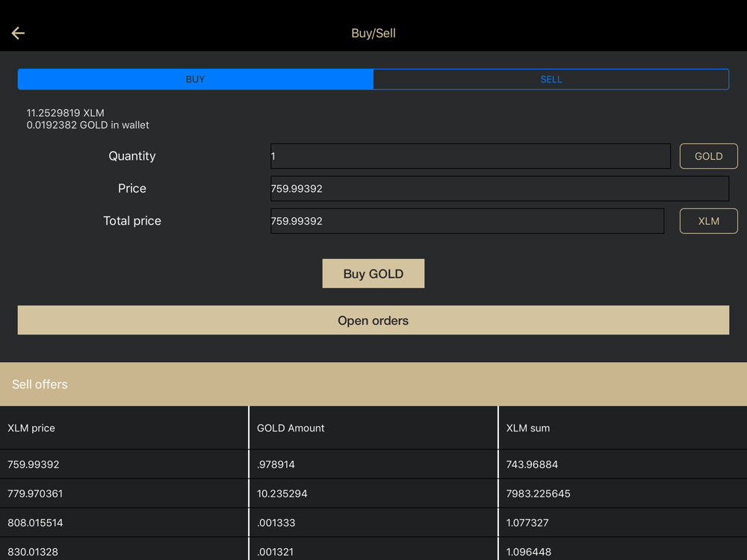
Task: Select GOLD amount .978914
Action: (276, 464)
